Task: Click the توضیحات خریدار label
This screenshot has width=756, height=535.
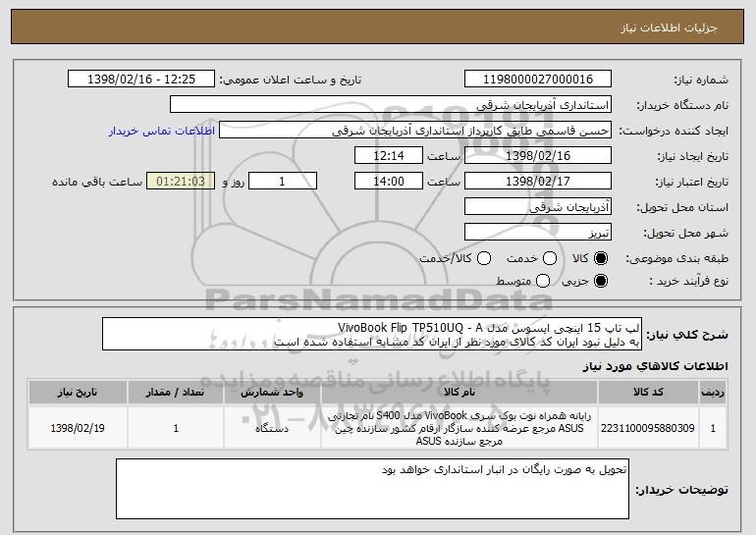Action: coord(681,490)
